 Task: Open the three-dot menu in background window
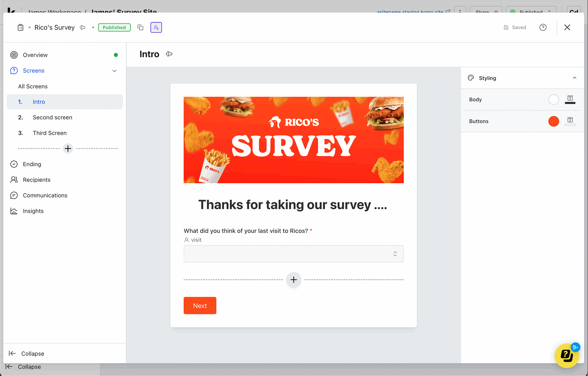[x=460, y=11]
